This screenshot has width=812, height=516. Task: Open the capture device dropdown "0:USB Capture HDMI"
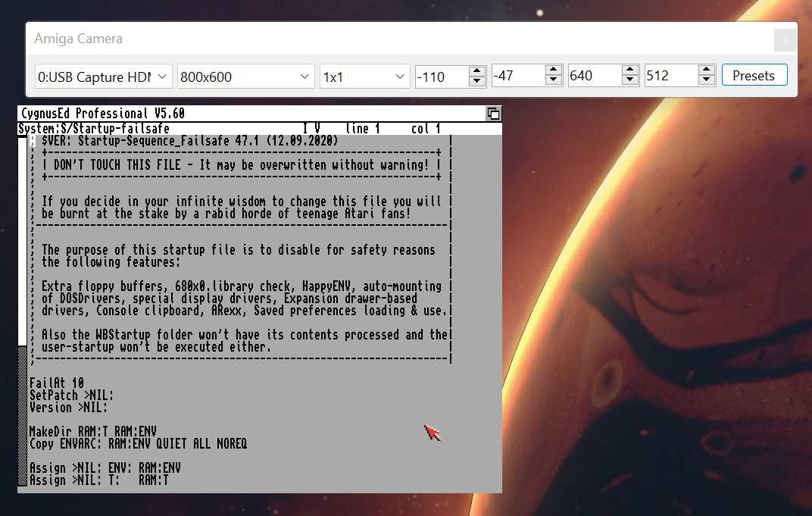[x=103, y=77]
